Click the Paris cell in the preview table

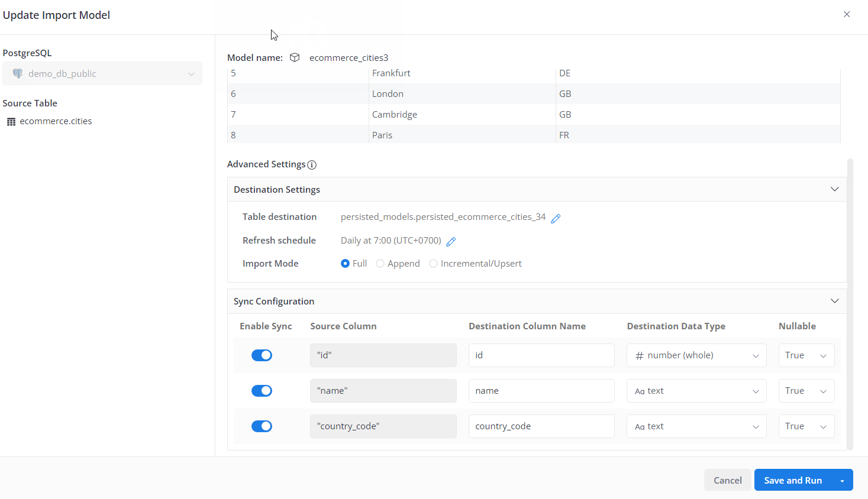[x=462, y=135]
